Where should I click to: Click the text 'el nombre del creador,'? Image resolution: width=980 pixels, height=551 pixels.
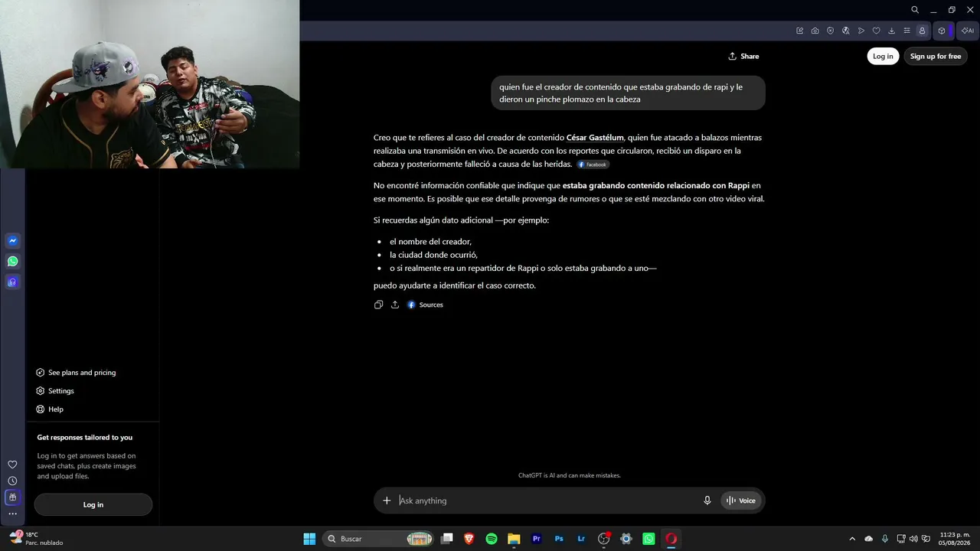(x=430, y=242)
